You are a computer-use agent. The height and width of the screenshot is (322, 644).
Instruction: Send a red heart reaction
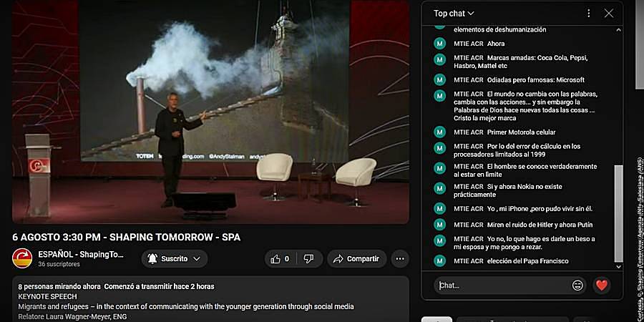602,286
